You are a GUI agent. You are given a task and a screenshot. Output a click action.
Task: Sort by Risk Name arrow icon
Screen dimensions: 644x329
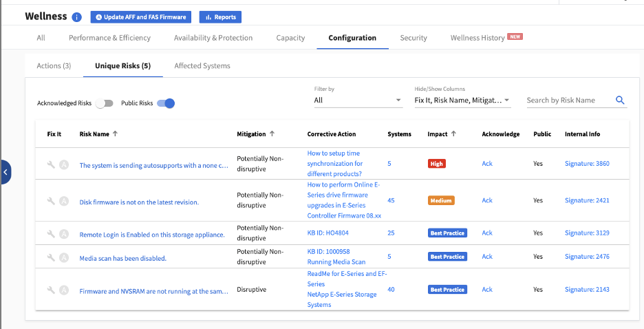point(115,134)
